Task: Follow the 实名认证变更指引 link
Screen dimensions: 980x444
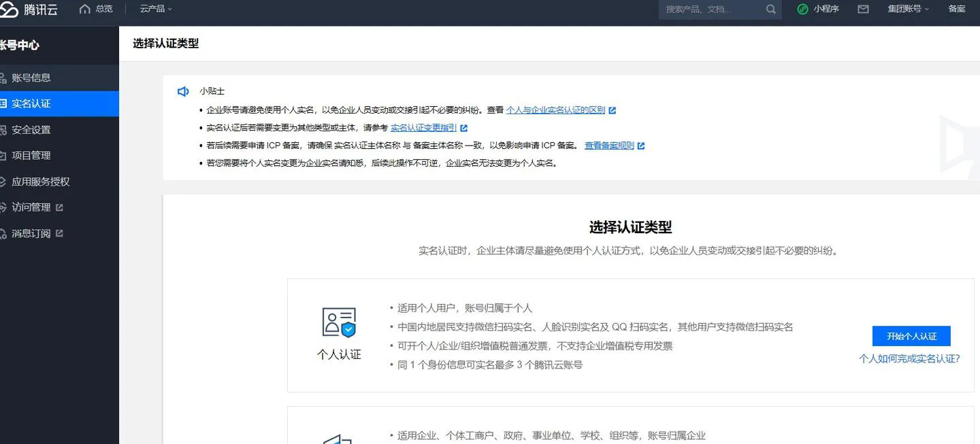Action: 423,128
